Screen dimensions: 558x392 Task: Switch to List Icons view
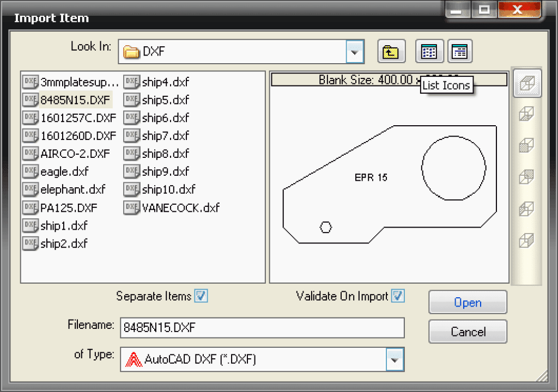(x=429, y=52)
